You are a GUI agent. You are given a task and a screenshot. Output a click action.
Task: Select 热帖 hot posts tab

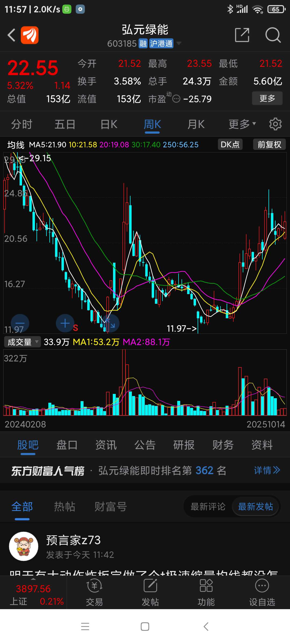pyautogui.click(x=64, y=507)
